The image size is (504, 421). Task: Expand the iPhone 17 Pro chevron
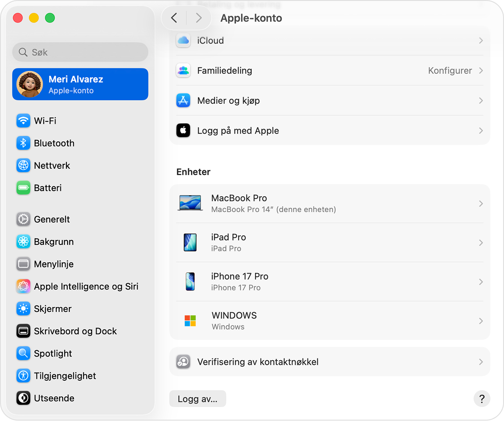click(481, 282)
